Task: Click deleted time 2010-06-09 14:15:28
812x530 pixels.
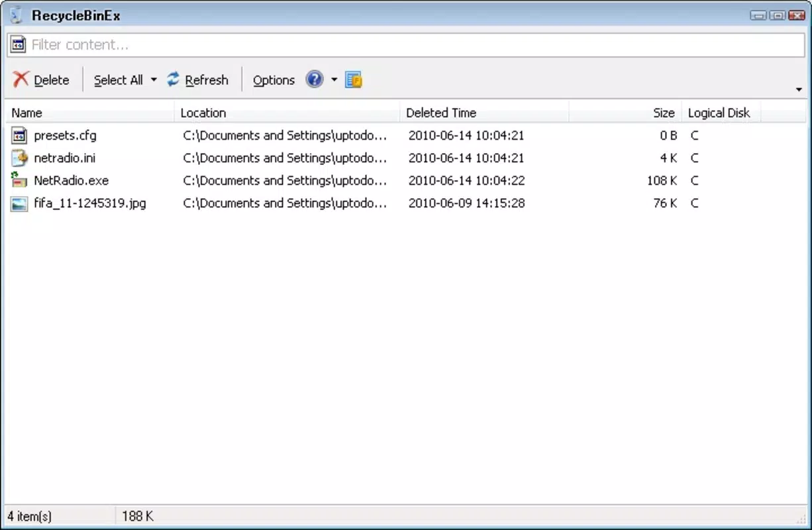Action: (466, 203)
